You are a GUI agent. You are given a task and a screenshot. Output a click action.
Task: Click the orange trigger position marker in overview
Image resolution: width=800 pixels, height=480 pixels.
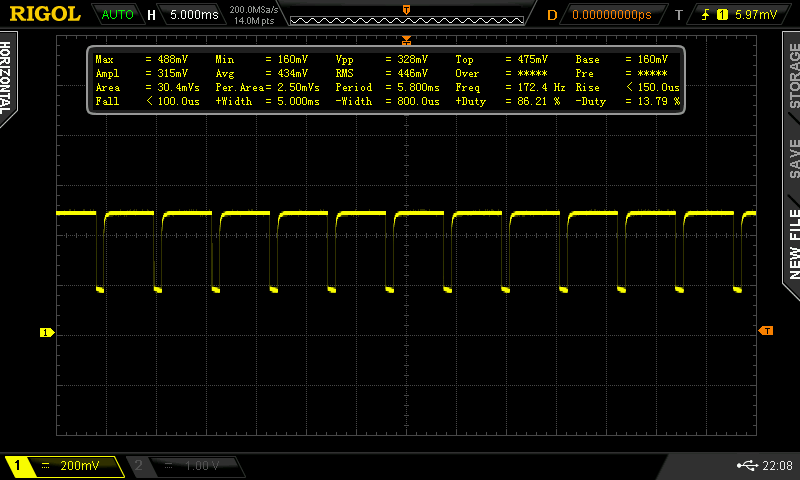tap(407, 10)
